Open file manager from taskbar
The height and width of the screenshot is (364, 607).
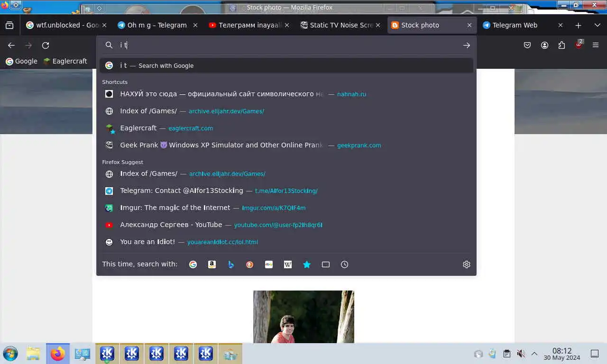(33, 354)
